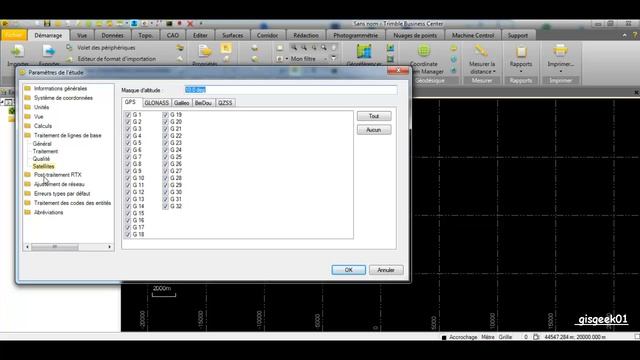Uncheck satellite G 1
640x360 pixels.
point(128,115)
